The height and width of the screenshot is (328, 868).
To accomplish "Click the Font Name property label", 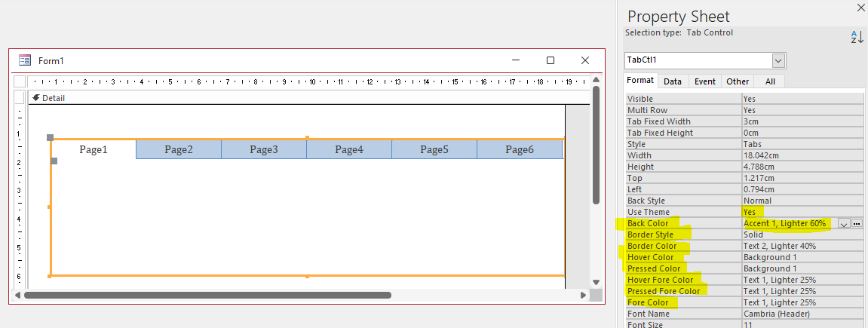I will (x=647, y=314).
